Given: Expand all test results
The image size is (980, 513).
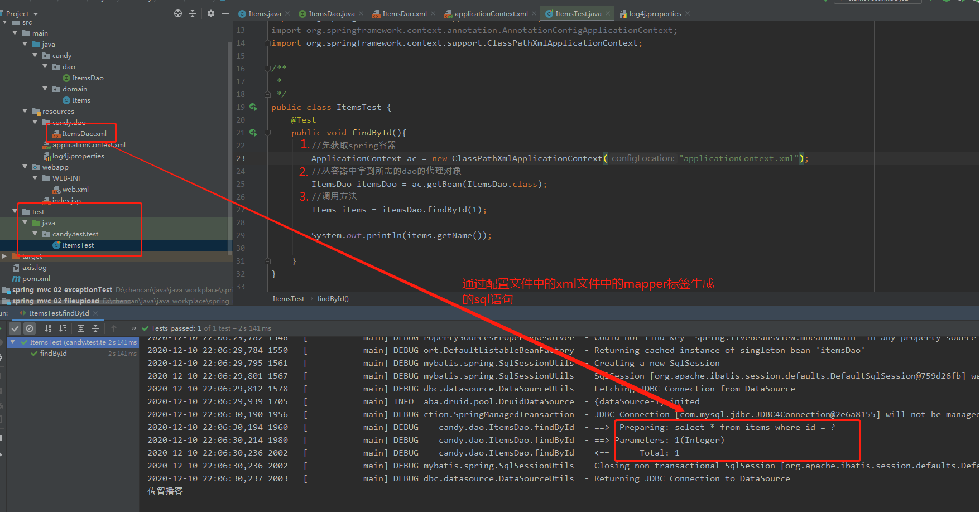Looking at the screenshot, I should (x=81, y=328).
